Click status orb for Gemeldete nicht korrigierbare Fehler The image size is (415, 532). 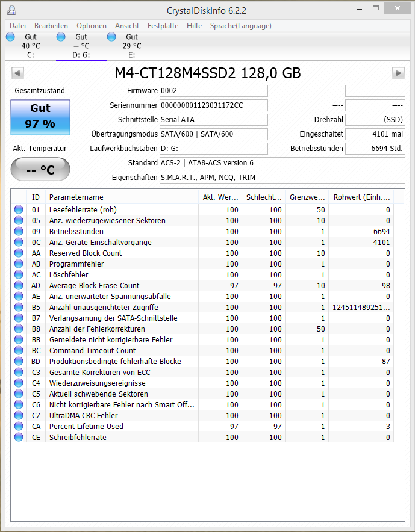(19, 340)
